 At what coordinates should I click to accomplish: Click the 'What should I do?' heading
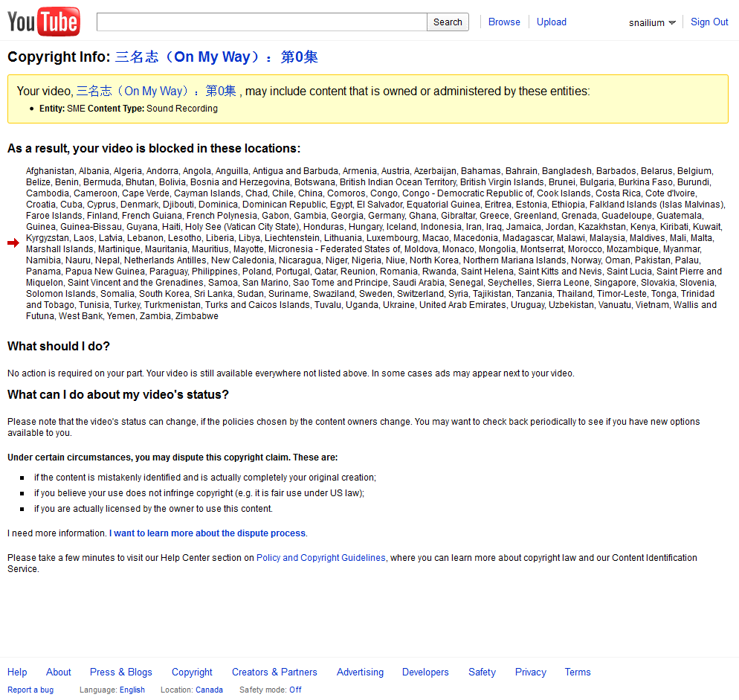[x=59, y=346]
